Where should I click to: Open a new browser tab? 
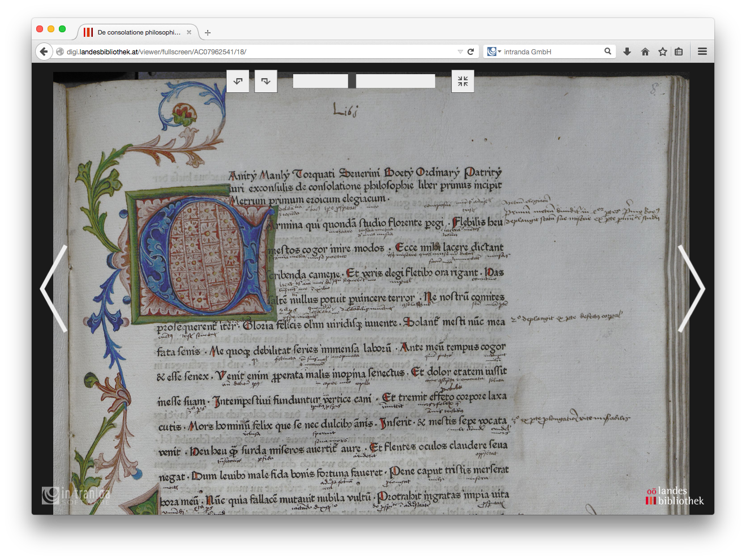pos(208,33)
